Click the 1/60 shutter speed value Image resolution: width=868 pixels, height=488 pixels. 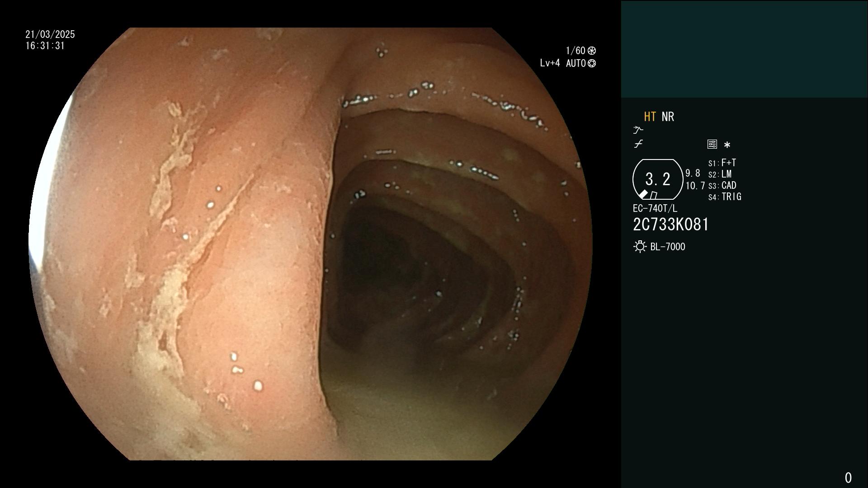pyautogui.click(x=576, y=51)
